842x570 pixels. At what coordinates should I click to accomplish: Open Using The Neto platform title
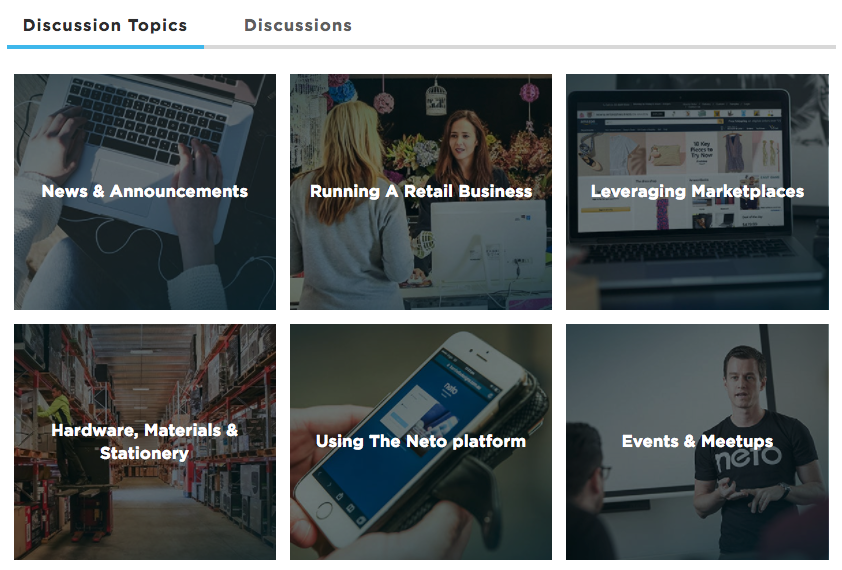click(x=421, y=442)
